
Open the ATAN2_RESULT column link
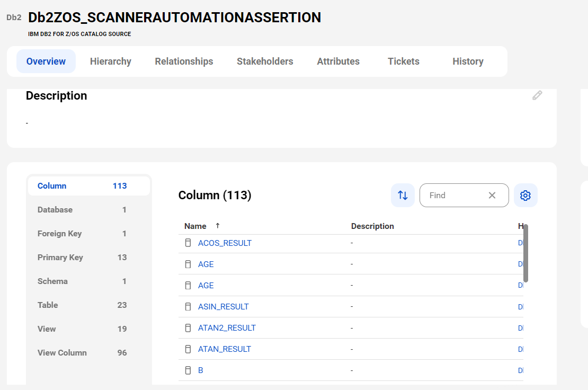[x=227, y=328]
